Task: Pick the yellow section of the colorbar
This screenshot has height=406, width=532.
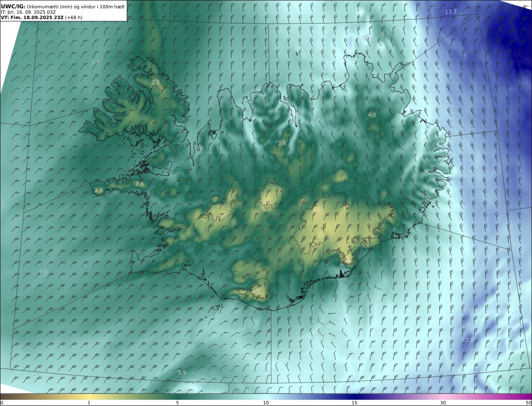Action: click(x=89, y=396)
